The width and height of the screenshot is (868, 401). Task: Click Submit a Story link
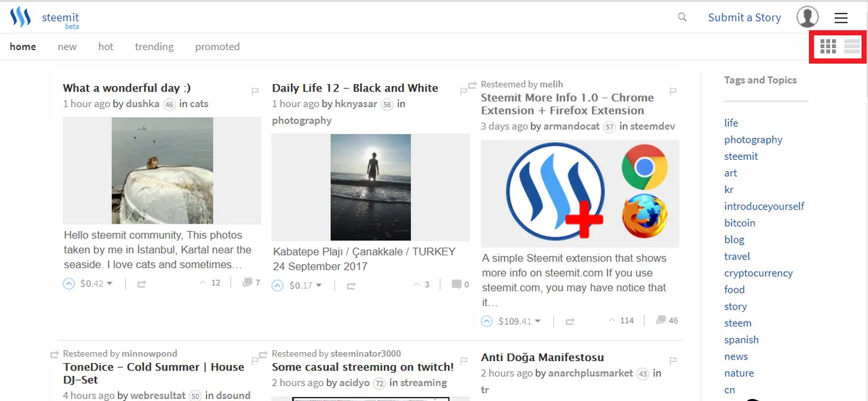point(745,18)
